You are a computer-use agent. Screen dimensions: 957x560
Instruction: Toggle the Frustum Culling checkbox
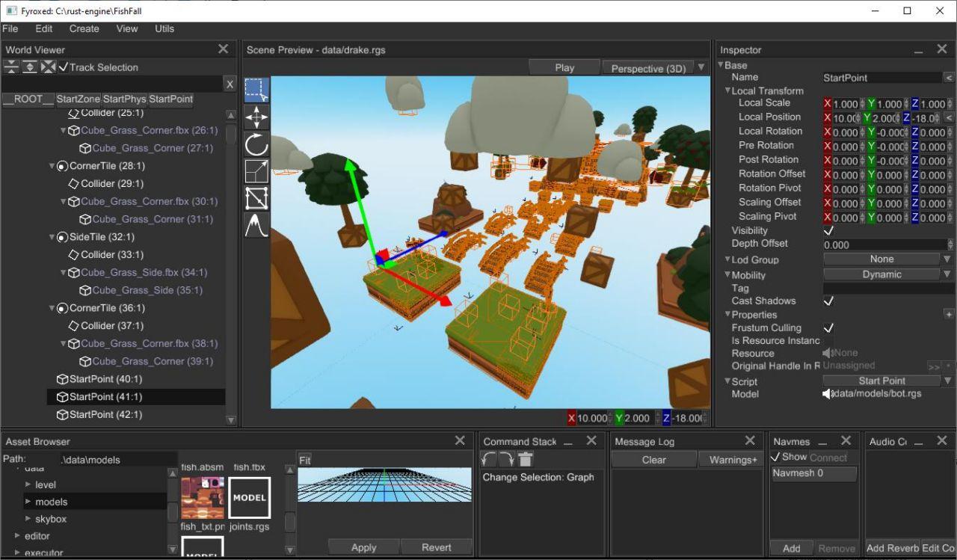click(828, 327)
